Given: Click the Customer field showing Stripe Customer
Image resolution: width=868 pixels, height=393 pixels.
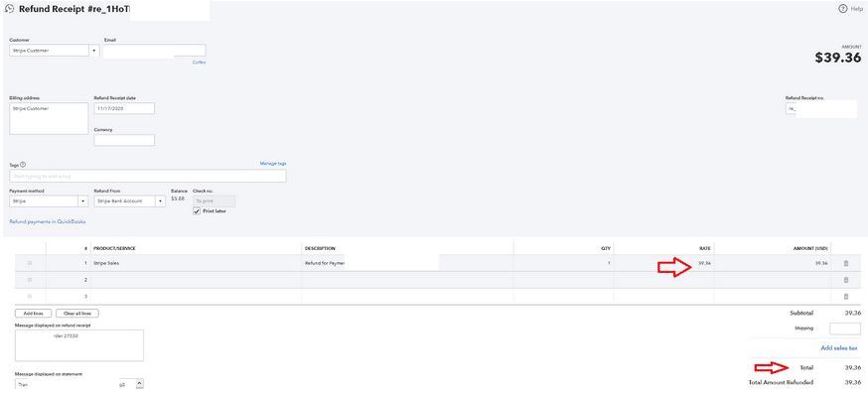Looking at the screenshot, I should (x=50, y=51).
